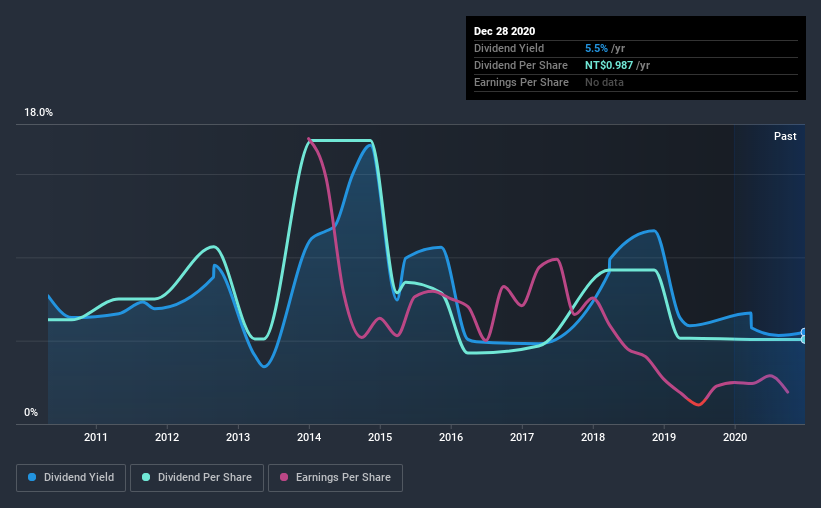Click the No data earnings value

[x=604, y=82]
